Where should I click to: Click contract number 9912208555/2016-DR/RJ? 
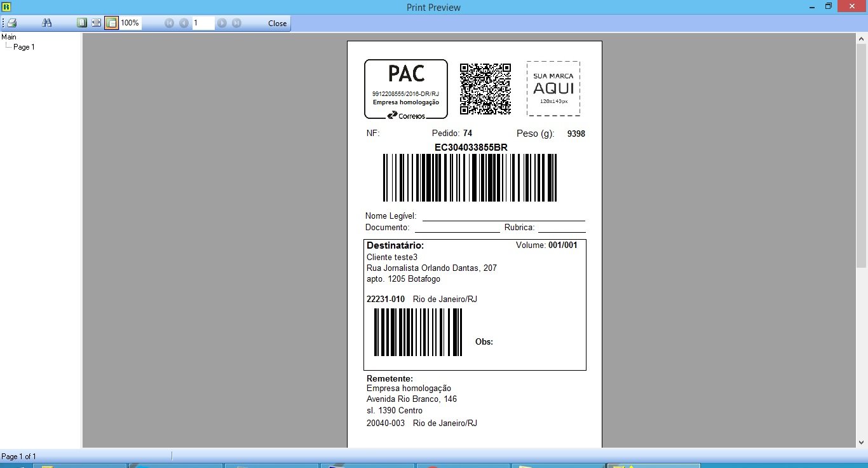pos(405,94)
